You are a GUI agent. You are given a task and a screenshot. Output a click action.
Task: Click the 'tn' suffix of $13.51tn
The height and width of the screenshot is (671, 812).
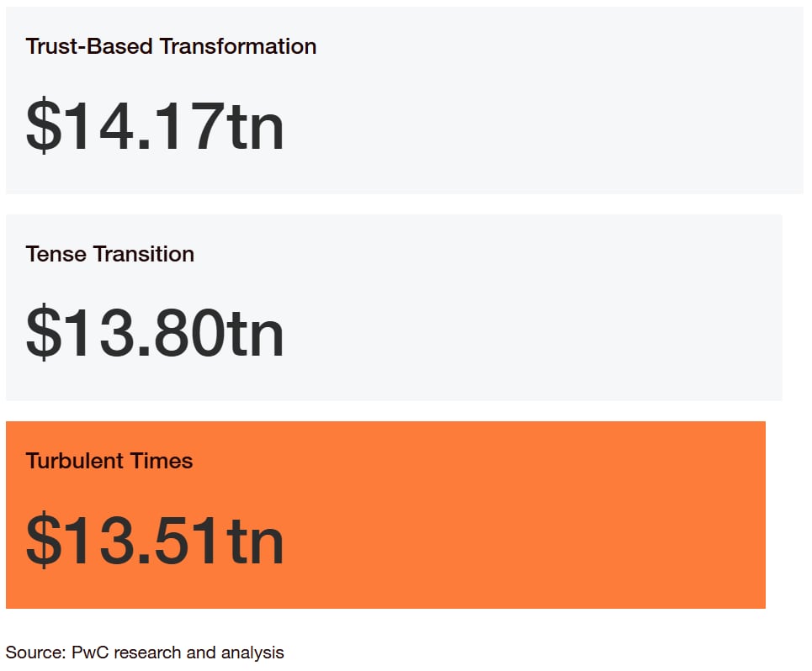point(255,541)
